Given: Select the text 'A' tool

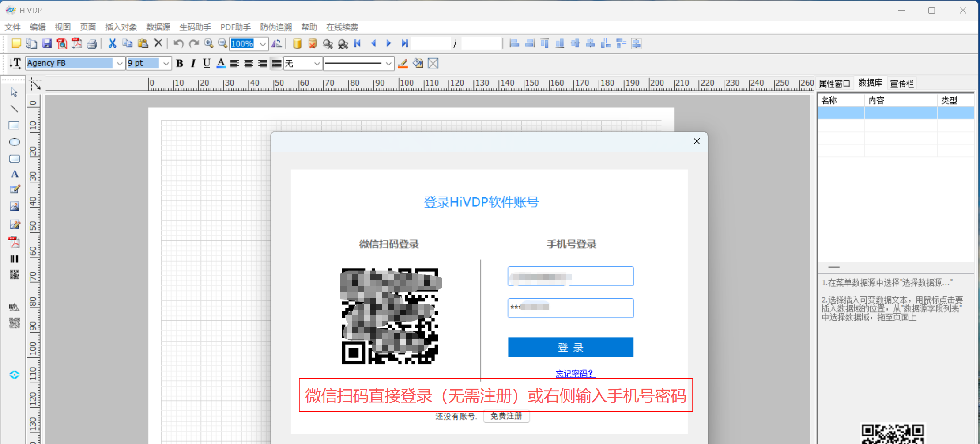Looking at the screenshot, I should [15, 174].
